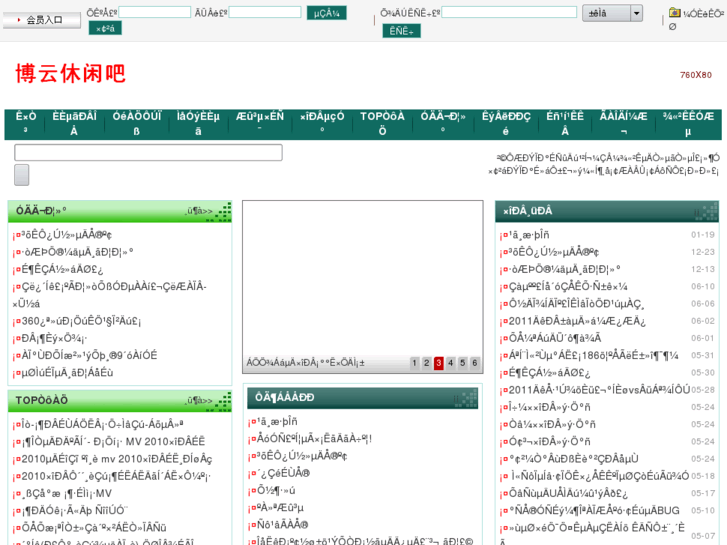
Task: Open first nav item Ê×Ò³ in green bar
Action: tap(26, 123)
